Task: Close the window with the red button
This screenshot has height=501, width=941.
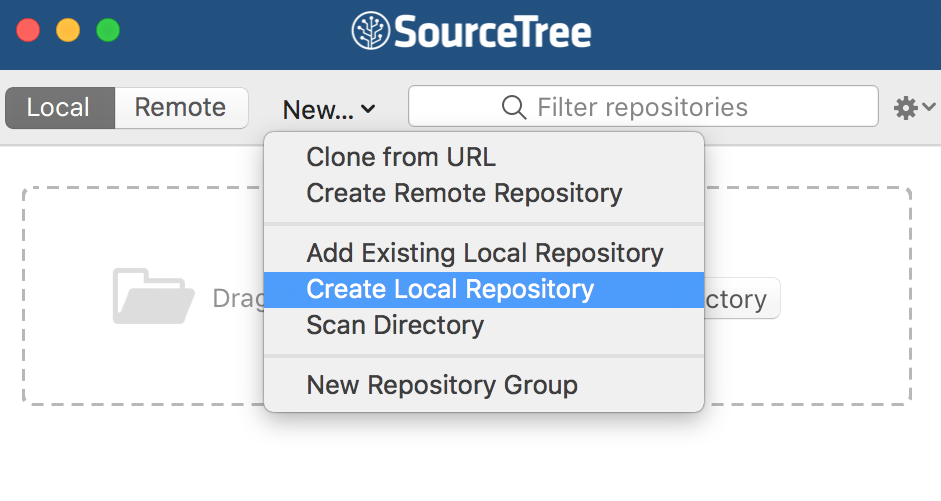Action: pos(28,30)
